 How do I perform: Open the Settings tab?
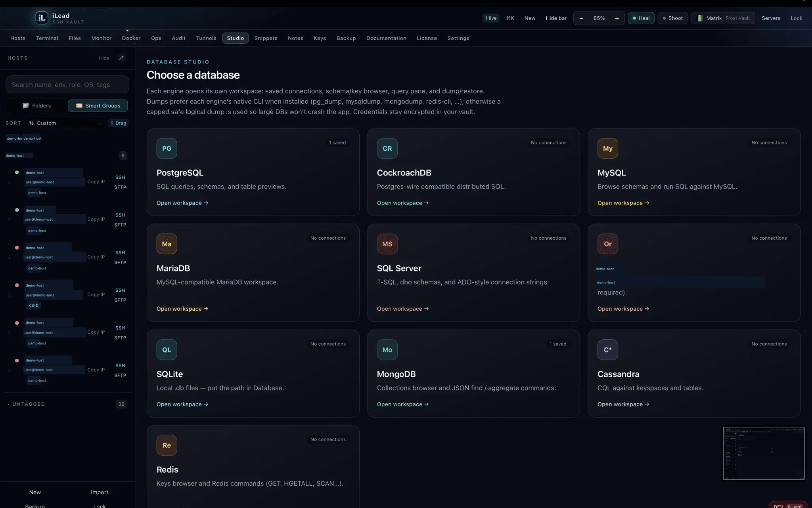[x=458, y=38]
